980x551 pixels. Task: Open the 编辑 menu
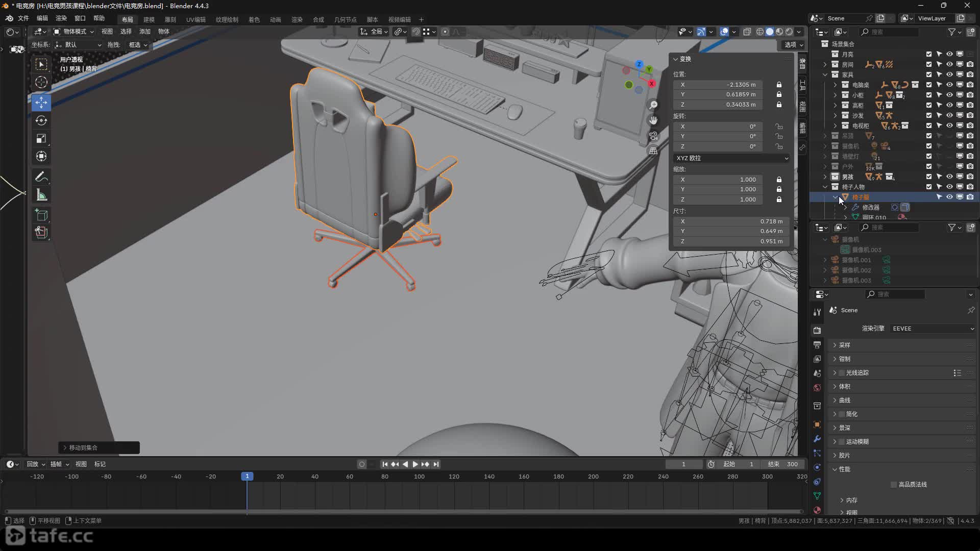pyautogui.click(x=42, y=18)
